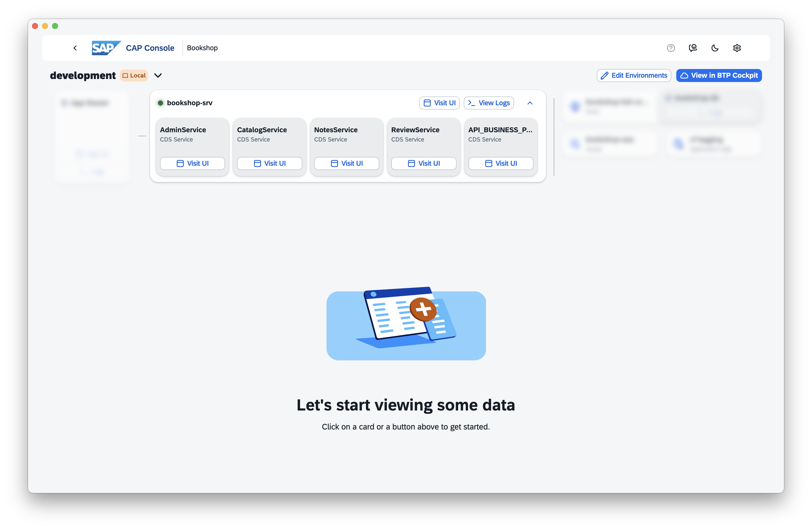Viewport: 812px width, 530px height.
Task: Open the settings gear icon
Action: (737, 48)
